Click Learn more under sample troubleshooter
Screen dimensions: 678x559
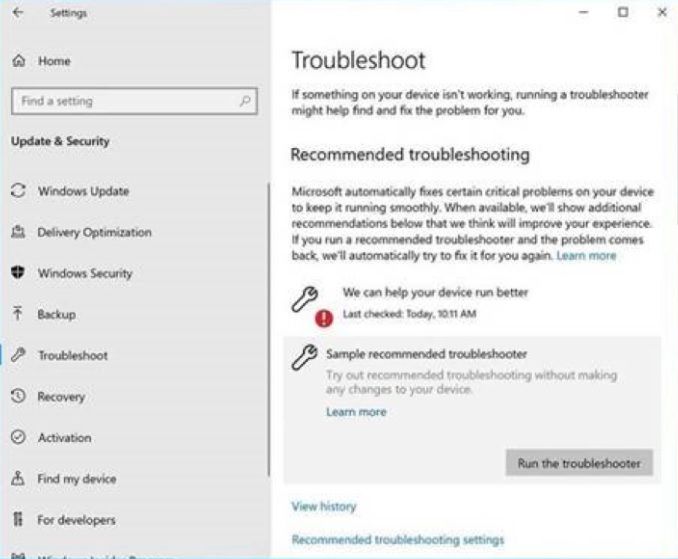pyautogui.click(x=355, y=412)
